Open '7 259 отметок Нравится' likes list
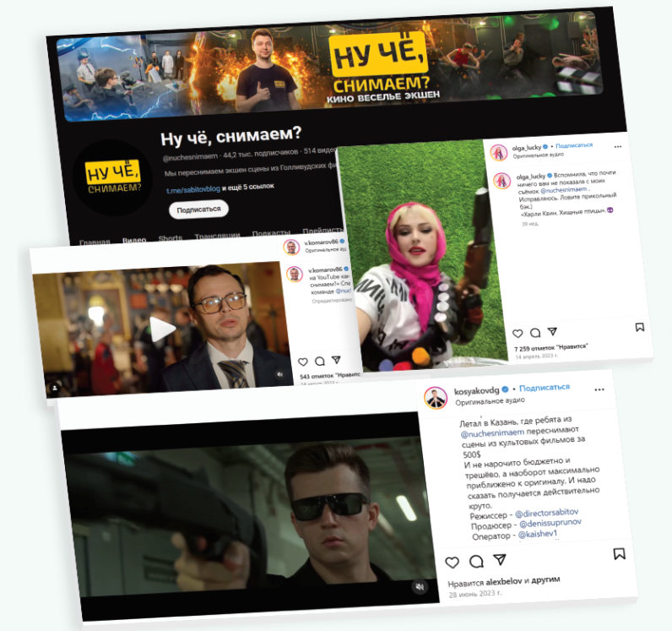The height and width of the screenshot is (631, 672). click(550, 347)
